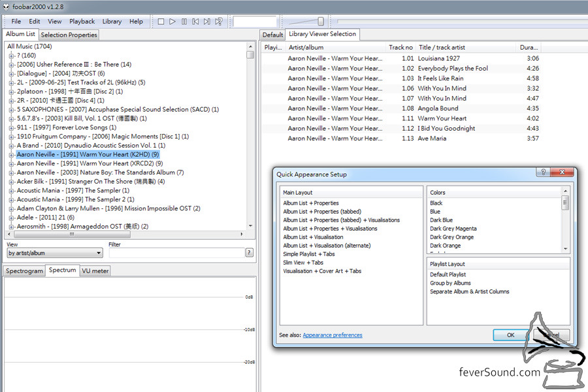Click the Track no column header

pos(400,48)
